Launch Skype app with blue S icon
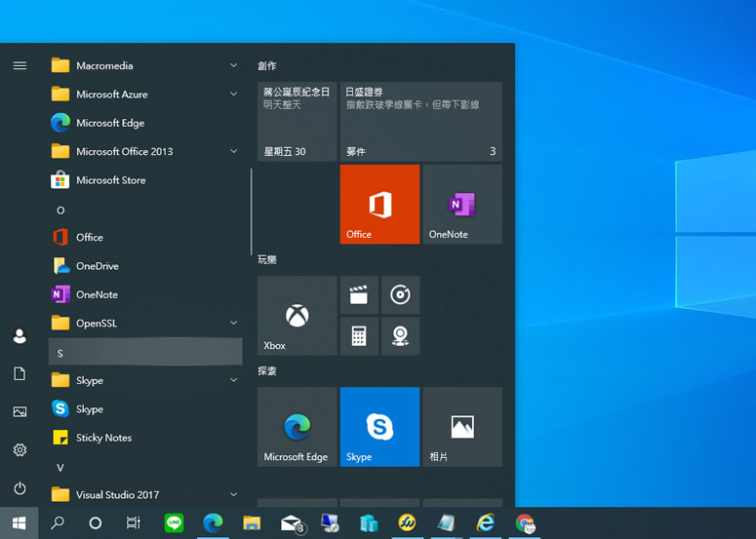This screenshot has height=539, width=756. point(145,409)
